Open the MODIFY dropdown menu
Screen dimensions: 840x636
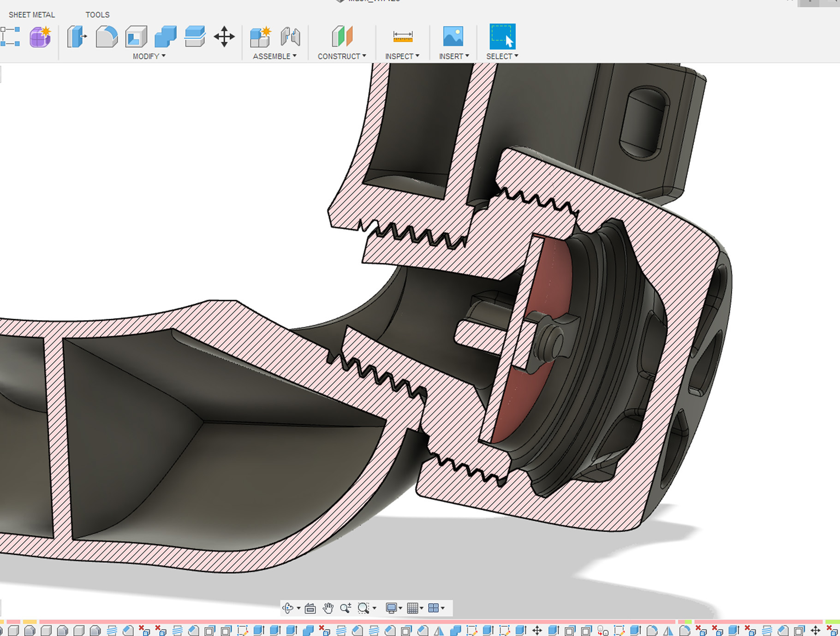149,56
